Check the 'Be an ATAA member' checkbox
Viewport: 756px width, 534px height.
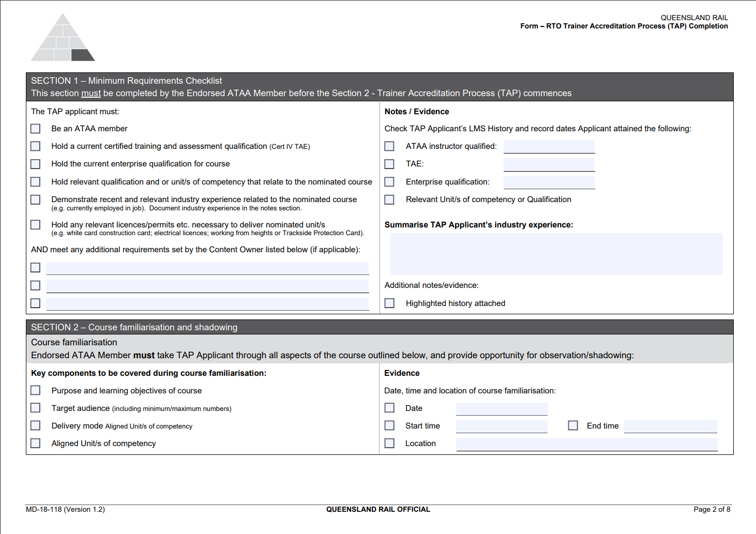pyautogui.click(x=35, y=129)
